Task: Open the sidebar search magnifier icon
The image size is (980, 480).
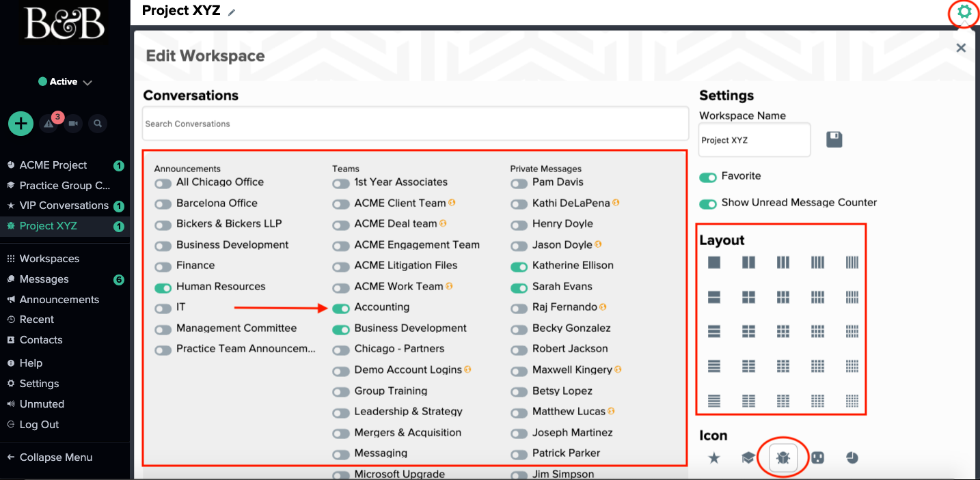Action: point(98,124)
